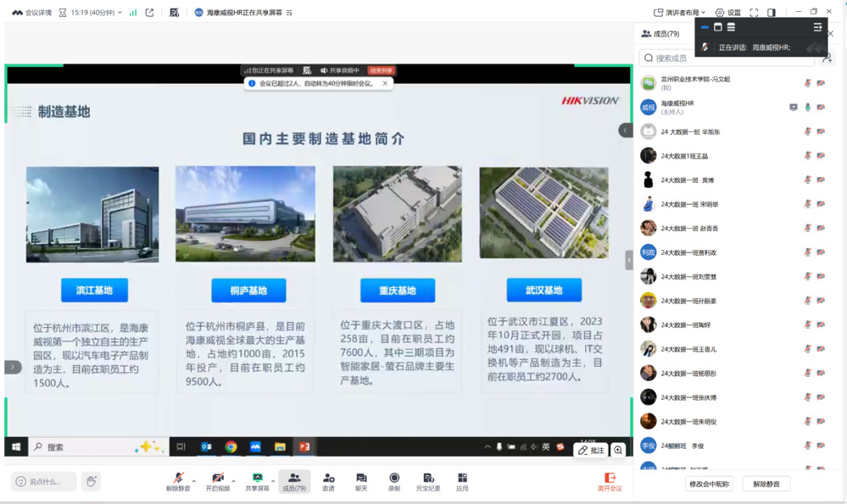Screen dimensions: 847x504
Task: Check the green network signal icon
Action: point(133,13)
